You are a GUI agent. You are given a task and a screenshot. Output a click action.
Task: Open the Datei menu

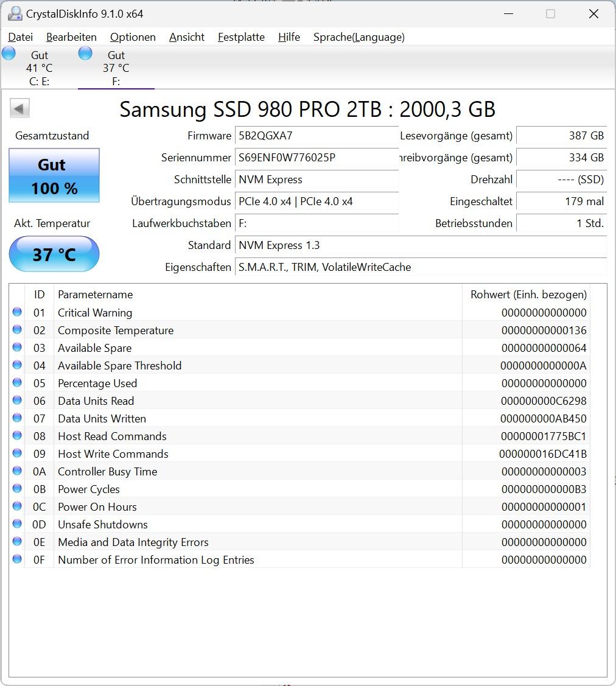pos(21,37)
